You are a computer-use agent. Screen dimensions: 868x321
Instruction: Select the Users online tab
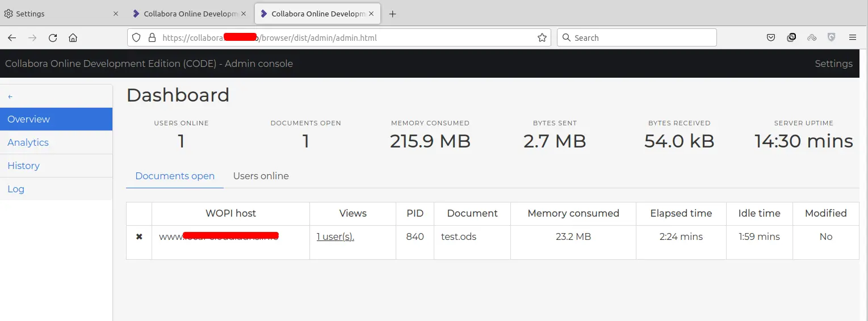tap(261, 176)
